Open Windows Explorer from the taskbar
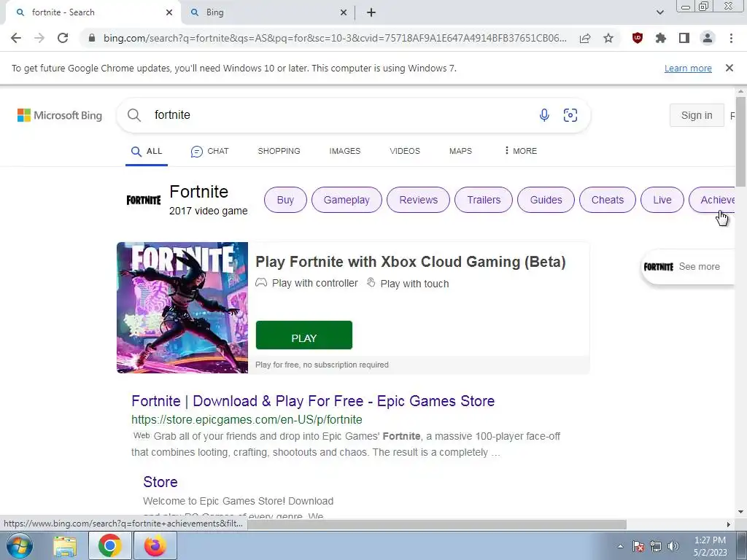This screenshot has width=747, height=560. pyautogui.click(x=65, y=545)
